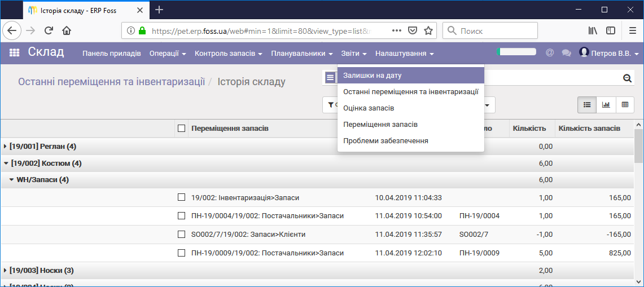Click the search facet list icon

(330, 77)
